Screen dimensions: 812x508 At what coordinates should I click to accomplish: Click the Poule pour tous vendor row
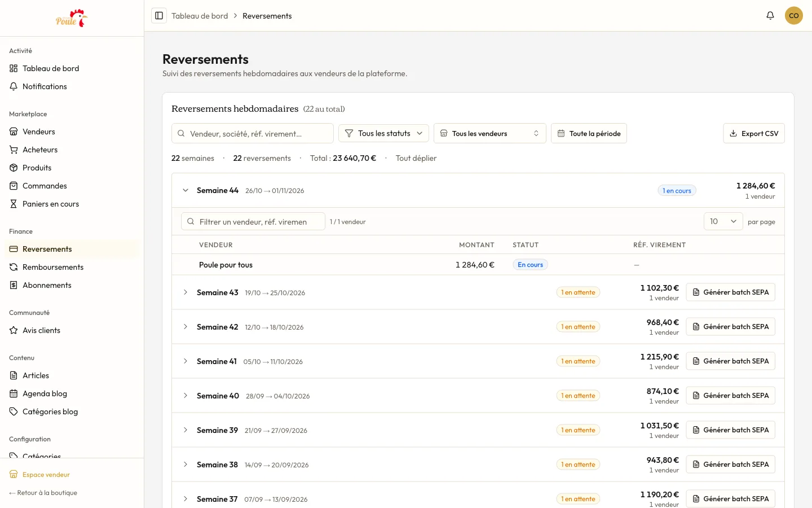point(478,265)
